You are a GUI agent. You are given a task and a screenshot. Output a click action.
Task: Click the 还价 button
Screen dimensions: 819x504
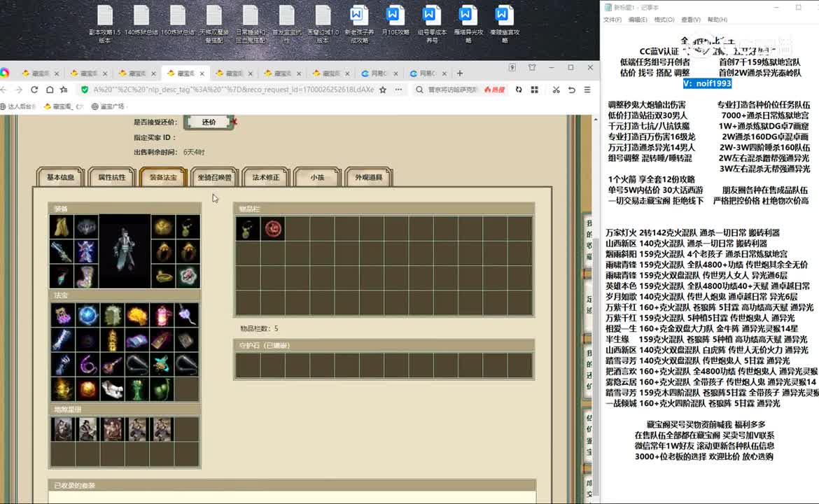[209, 122]
